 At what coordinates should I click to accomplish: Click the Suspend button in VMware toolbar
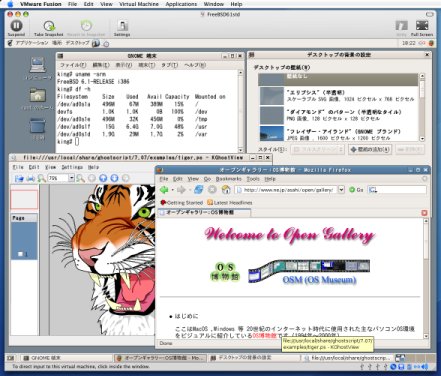(x=16, y=28)
